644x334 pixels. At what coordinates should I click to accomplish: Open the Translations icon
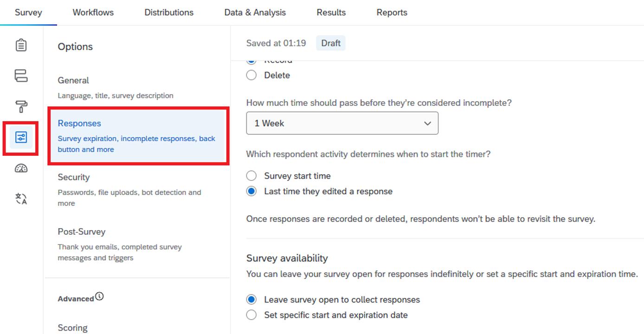click(x=21, y=199)
